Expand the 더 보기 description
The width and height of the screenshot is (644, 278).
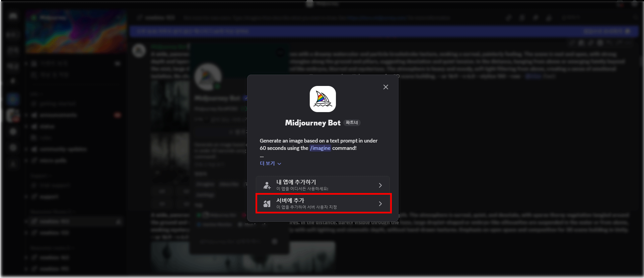(271, 163)
